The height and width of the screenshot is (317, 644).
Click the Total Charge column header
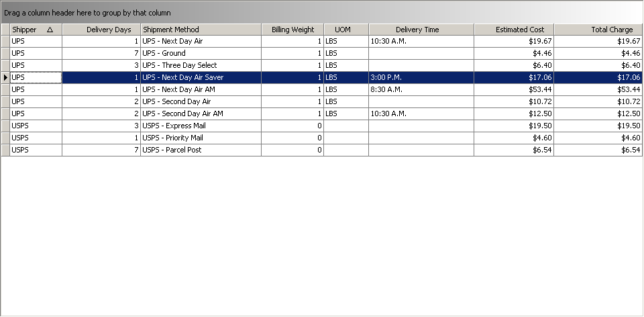598,30
